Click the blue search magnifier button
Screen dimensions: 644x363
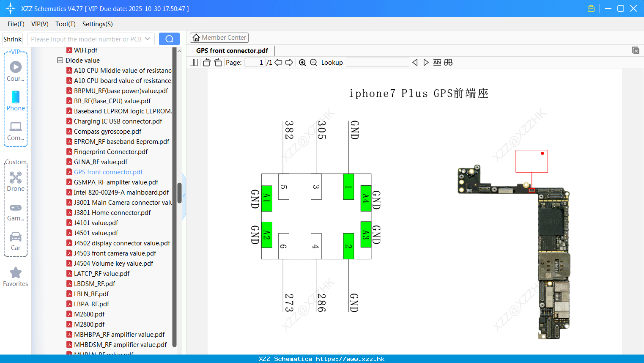point(169,39)
